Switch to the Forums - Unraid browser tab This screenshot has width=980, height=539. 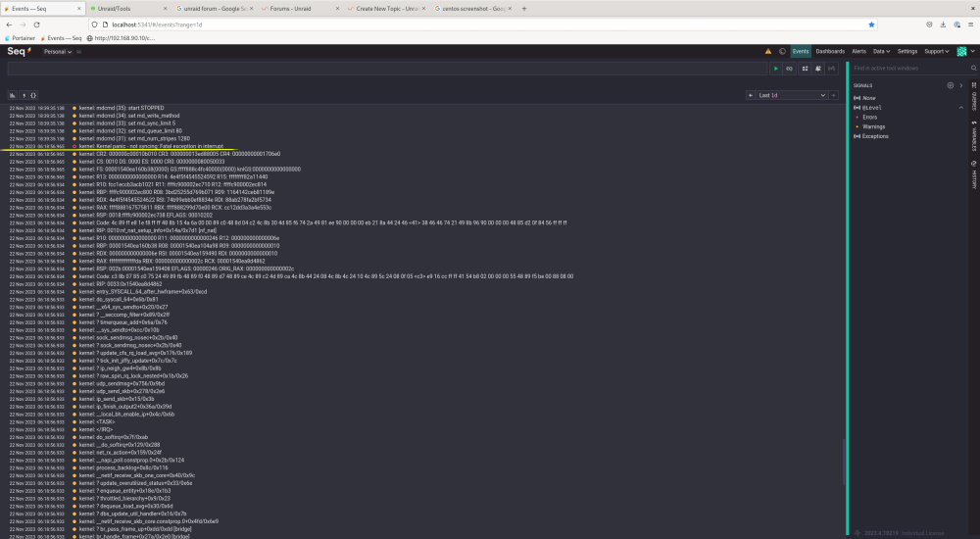[300, 9]
